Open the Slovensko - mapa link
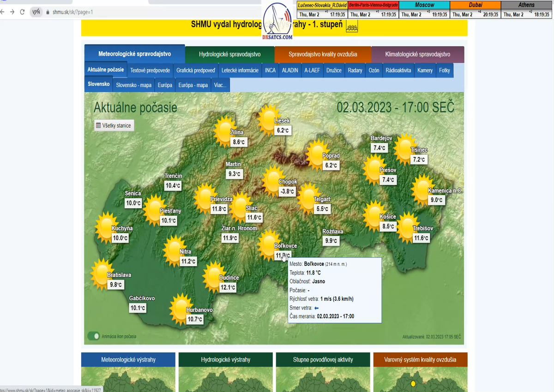554x392 pixels. tap(133, 85)
